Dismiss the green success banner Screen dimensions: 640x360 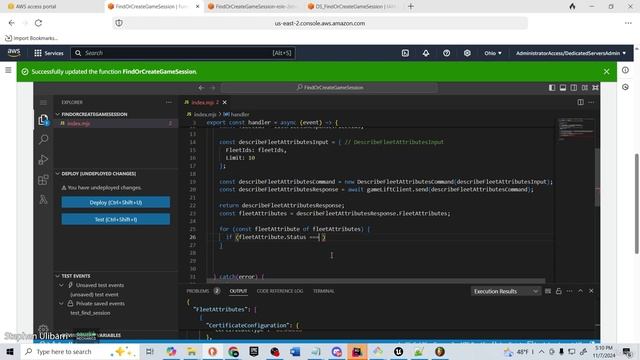pos(607,71)
